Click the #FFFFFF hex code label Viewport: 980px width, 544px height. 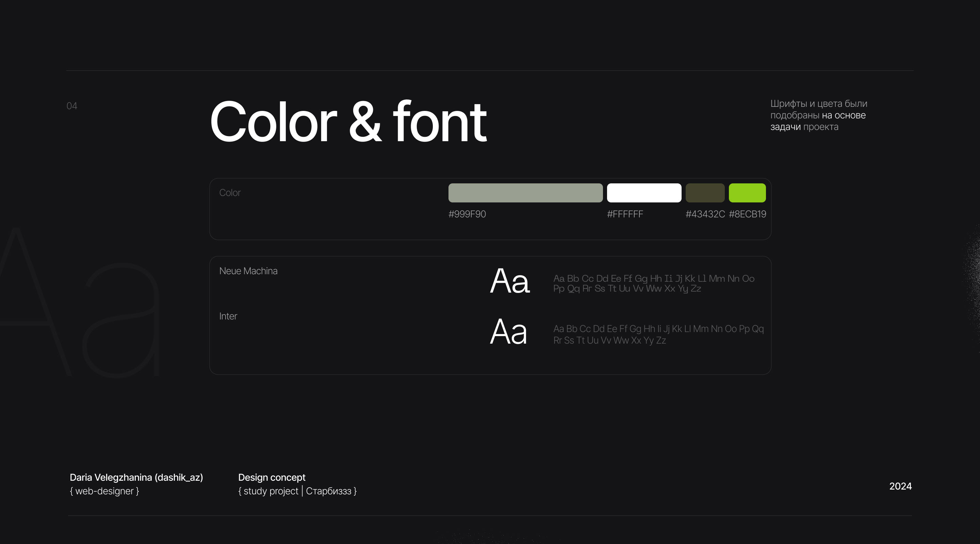[625, 214]
